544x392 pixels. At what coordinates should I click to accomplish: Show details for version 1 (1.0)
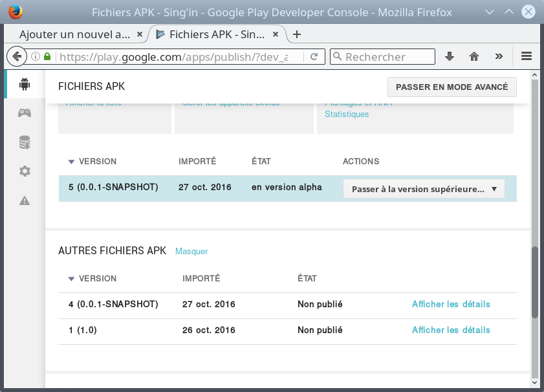pos(451,331)
